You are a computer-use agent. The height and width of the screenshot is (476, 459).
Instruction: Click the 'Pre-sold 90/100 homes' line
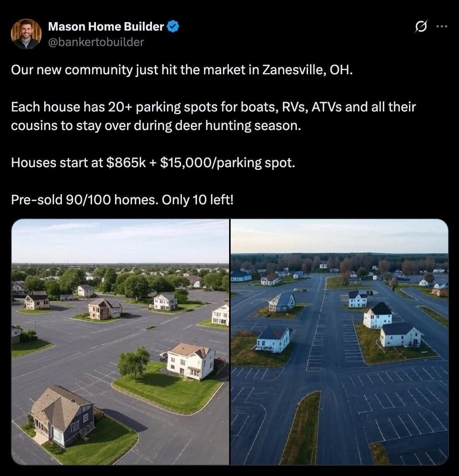(x=122, y=200)
